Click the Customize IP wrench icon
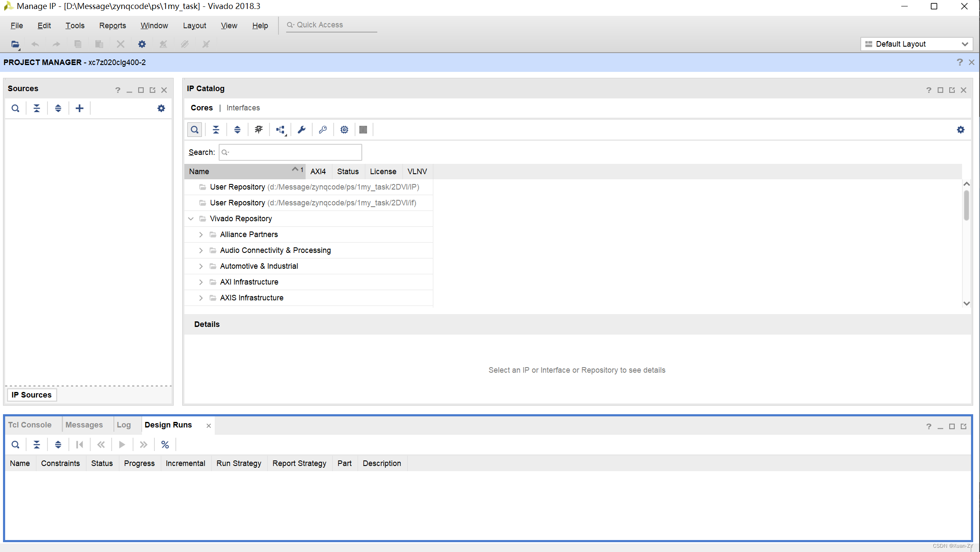The width and height of the screenshot is (980, 552). point(302,130)
